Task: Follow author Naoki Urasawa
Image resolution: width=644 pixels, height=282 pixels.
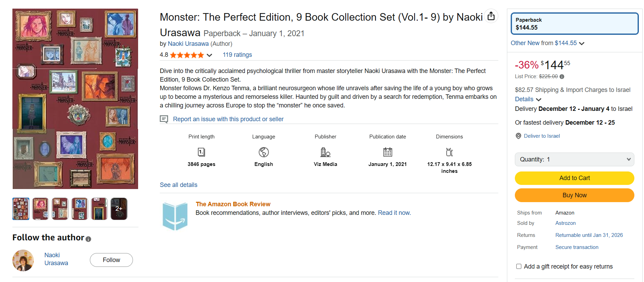Action: pyautogui.click(x=111, y=260)
